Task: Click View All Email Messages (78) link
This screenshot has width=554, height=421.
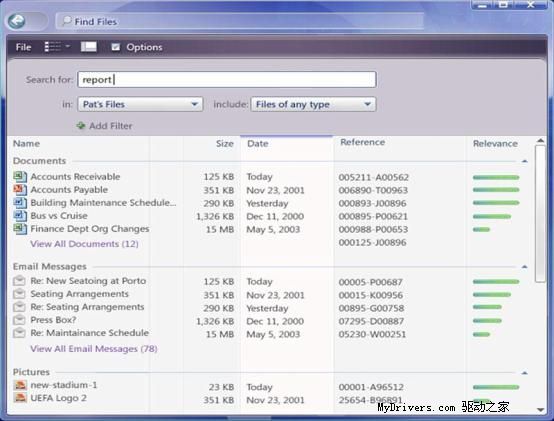Action: coord(94,349)
